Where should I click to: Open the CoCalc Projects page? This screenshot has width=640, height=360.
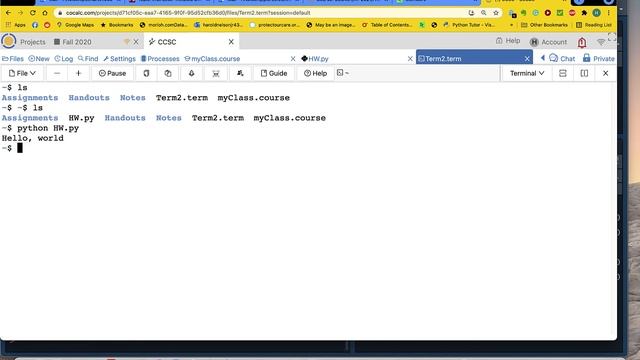pyautogui.click(x=33, y=42)
